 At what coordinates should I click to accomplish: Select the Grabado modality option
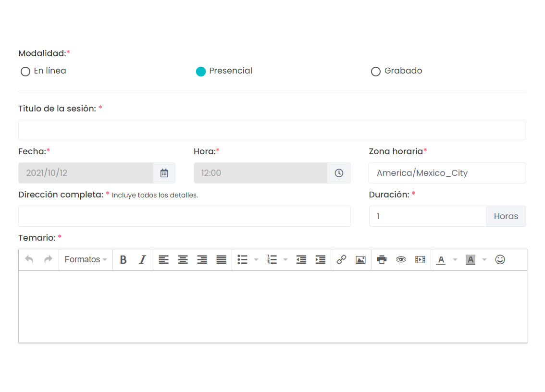tap(376, 72)
